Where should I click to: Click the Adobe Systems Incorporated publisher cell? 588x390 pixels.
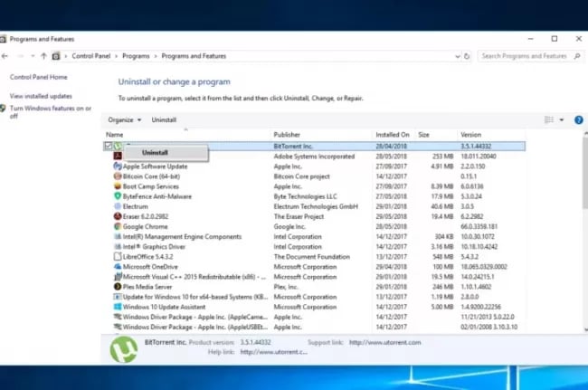point(314,156)
